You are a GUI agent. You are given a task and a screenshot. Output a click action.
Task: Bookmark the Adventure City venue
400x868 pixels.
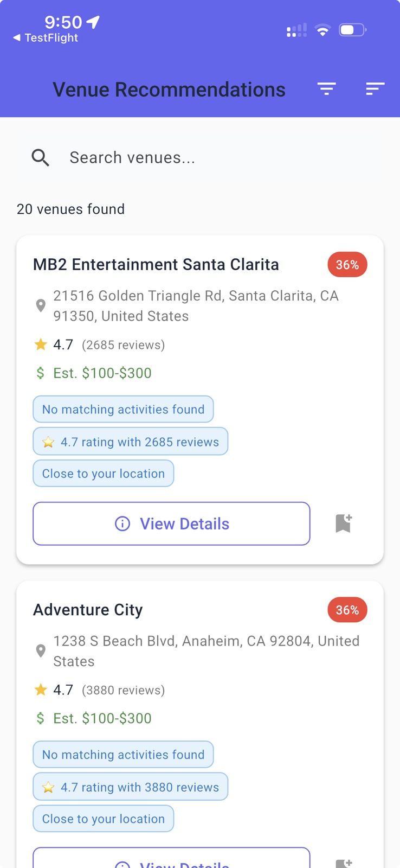pos(344,863)
